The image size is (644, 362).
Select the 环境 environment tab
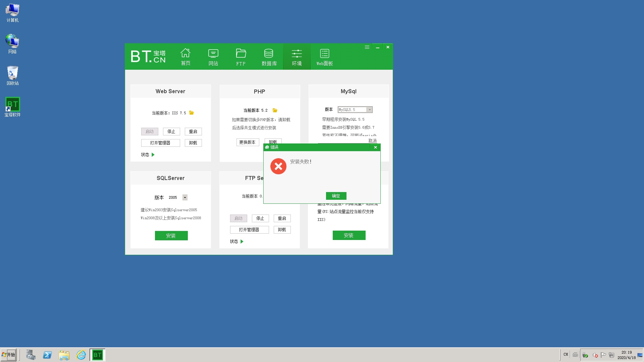[x=297, y=57]
